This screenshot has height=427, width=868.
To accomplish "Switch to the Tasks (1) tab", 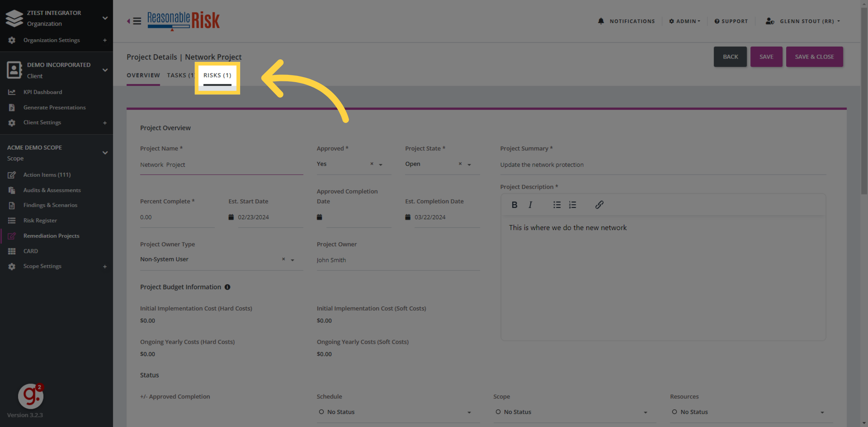I will 180,75.
